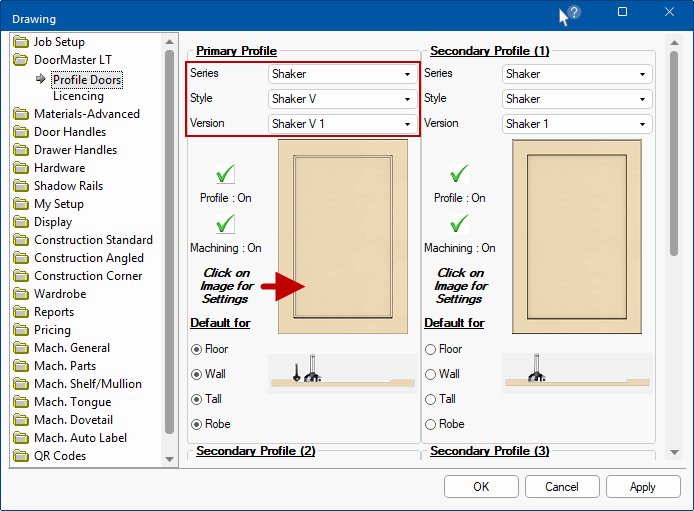The height and width of the screenshot is (511, 694).
Task: Toggle Secondary Profile (1) On checkmark
Action: pos(459,174)
